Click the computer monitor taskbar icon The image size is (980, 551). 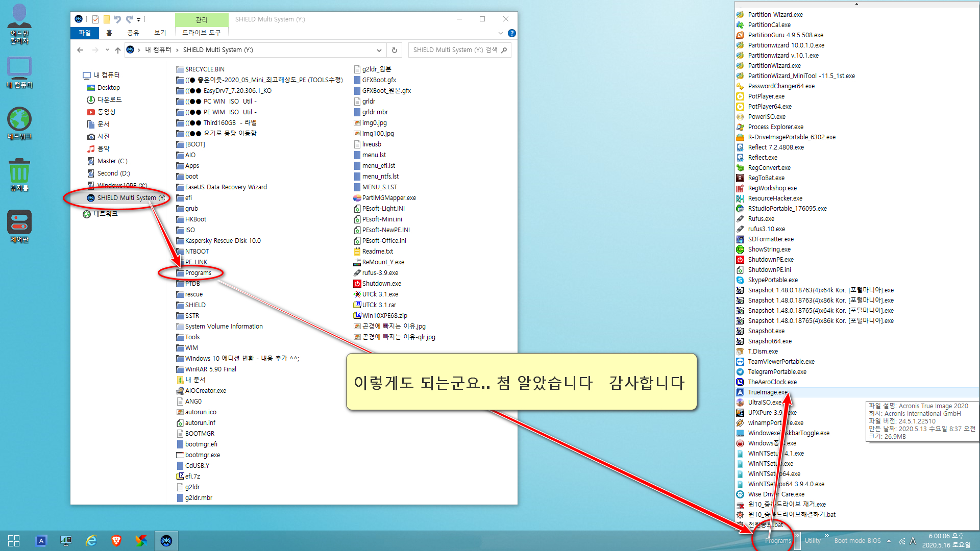click(66, 541)
